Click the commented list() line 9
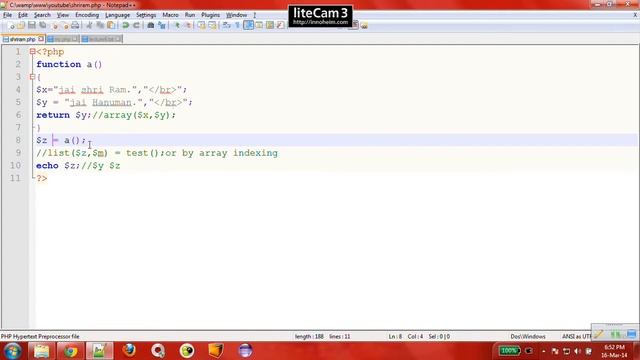The width and height of the screenshot is (640, 360). [157, 153]
